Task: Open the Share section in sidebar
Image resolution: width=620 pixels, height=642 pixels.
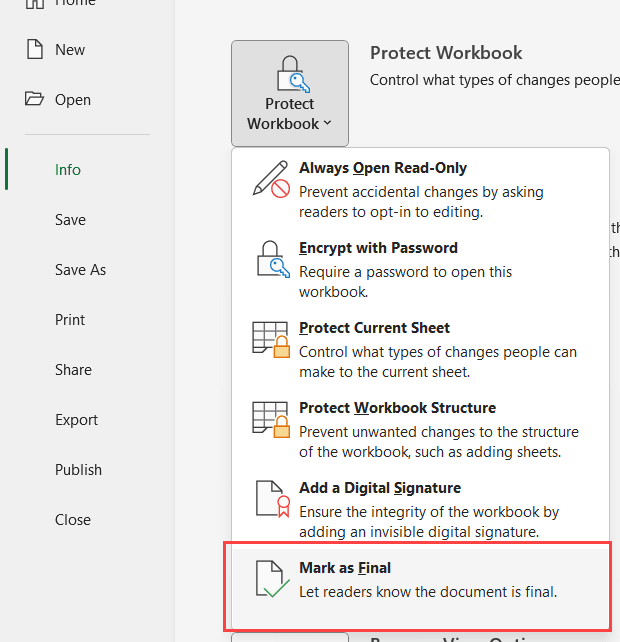Action: coord(73,370)
